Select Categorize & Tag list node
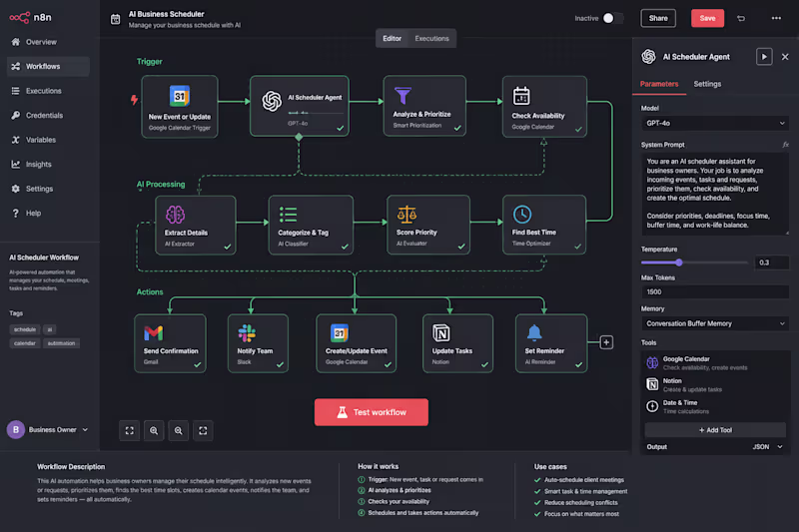799x532 pixels. tap(311, 225)
